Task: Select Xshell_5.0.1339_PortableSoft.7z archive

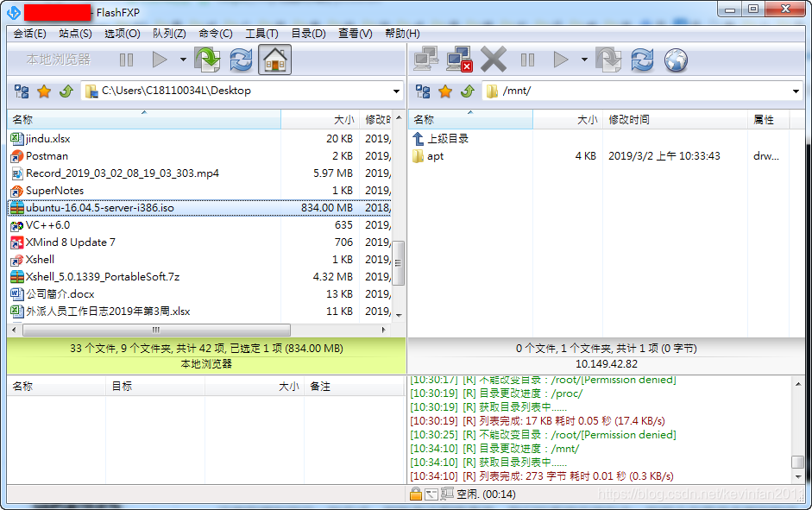Action: (x=199, y=276)
